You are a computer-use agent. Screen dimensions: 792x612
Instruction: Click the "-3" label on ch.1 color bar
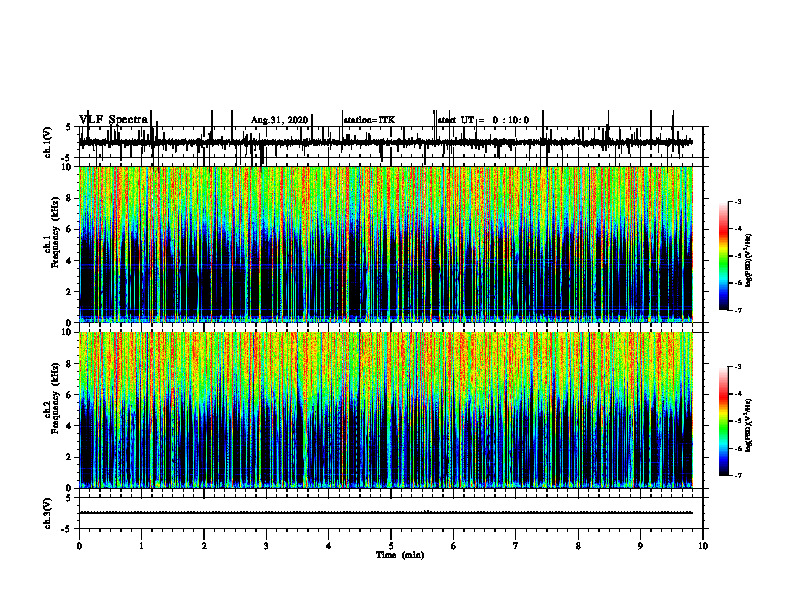click(x=738, y=201)
